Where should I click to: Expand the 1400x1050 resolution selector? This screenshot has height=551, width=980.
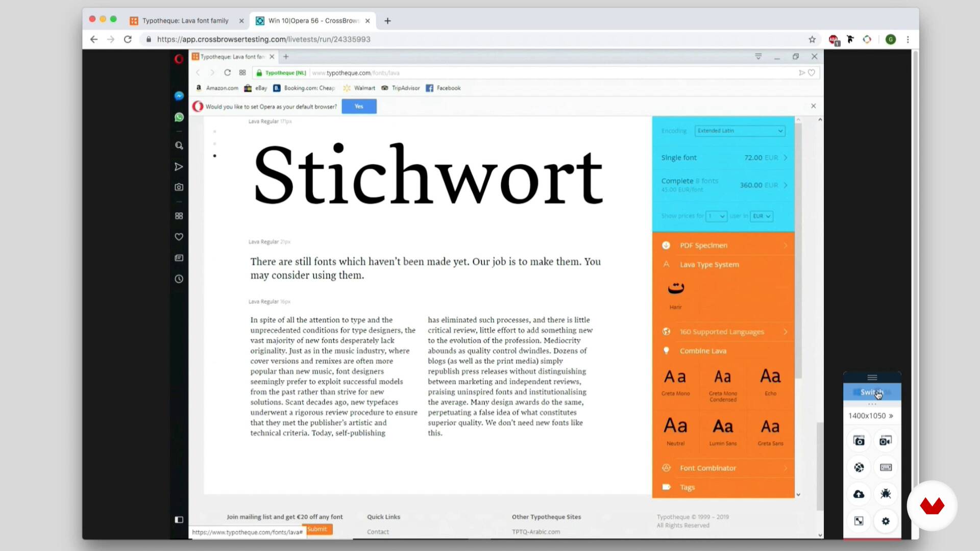tap(871, 416)
